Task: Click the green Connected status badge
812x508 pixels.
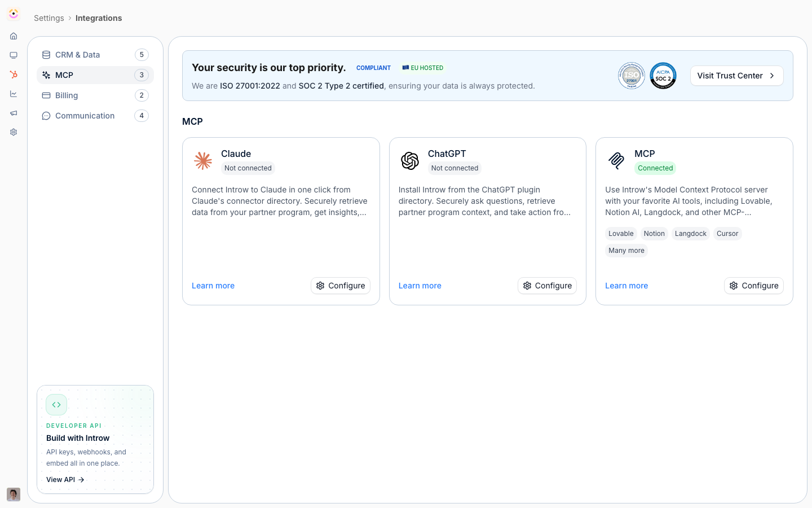Action: [655, 168]
